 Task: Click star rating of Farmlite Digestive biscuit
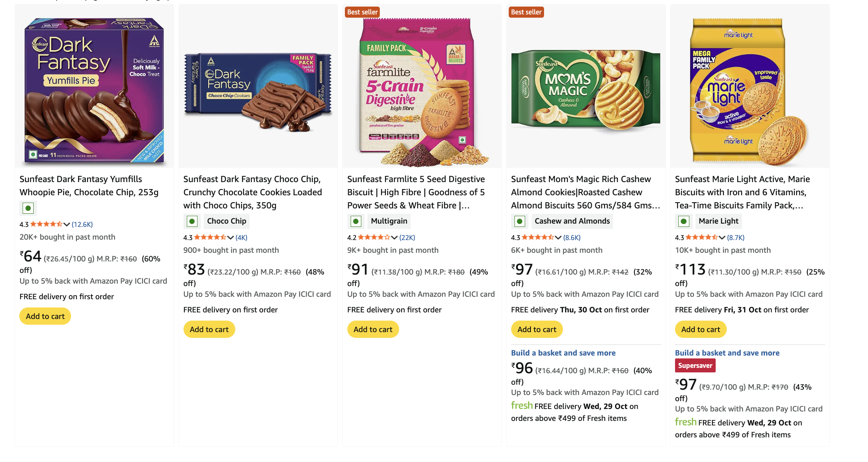pos(374,238)
